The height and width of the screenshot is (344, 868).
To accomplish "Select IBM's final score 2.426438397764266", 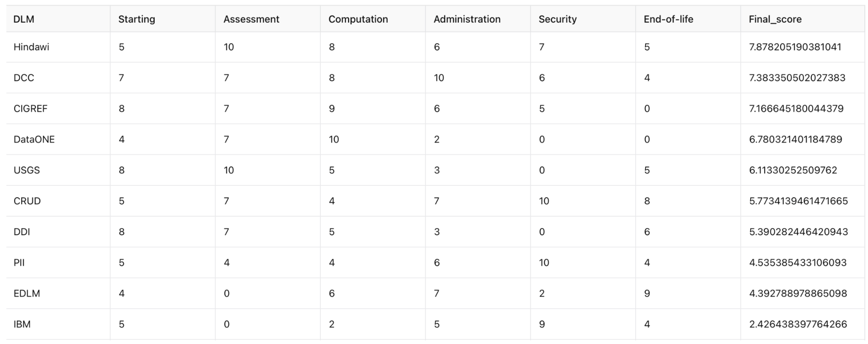I will tap(798, 324).
